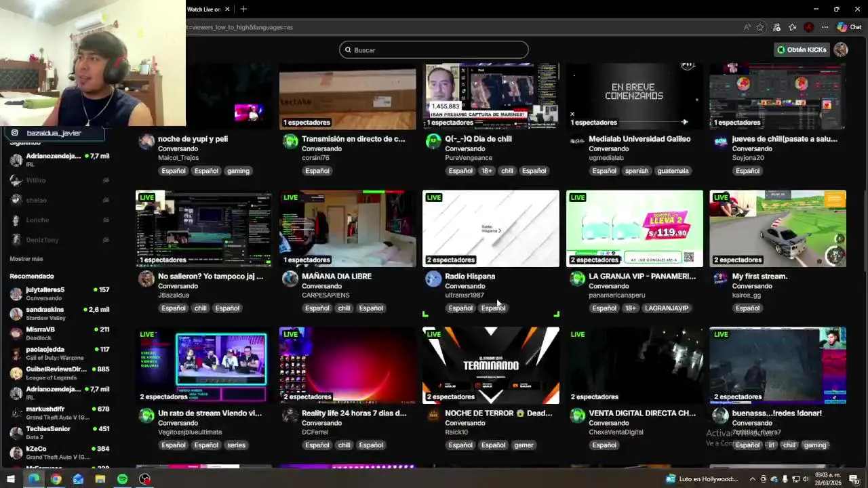The image size is (868, 488).
Task: Open Spotify from the taskbar
Action: coord(122,479)
